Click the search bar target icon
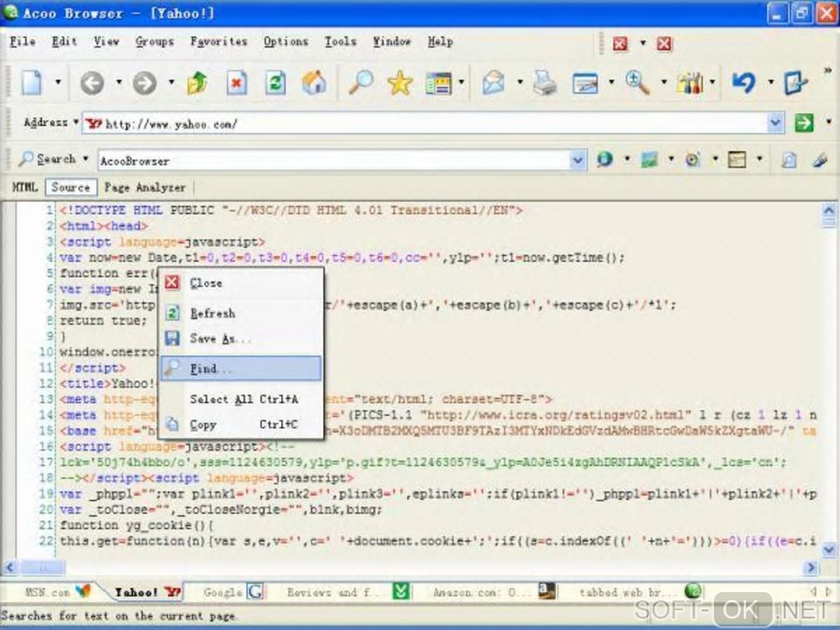 coord(693,159)
